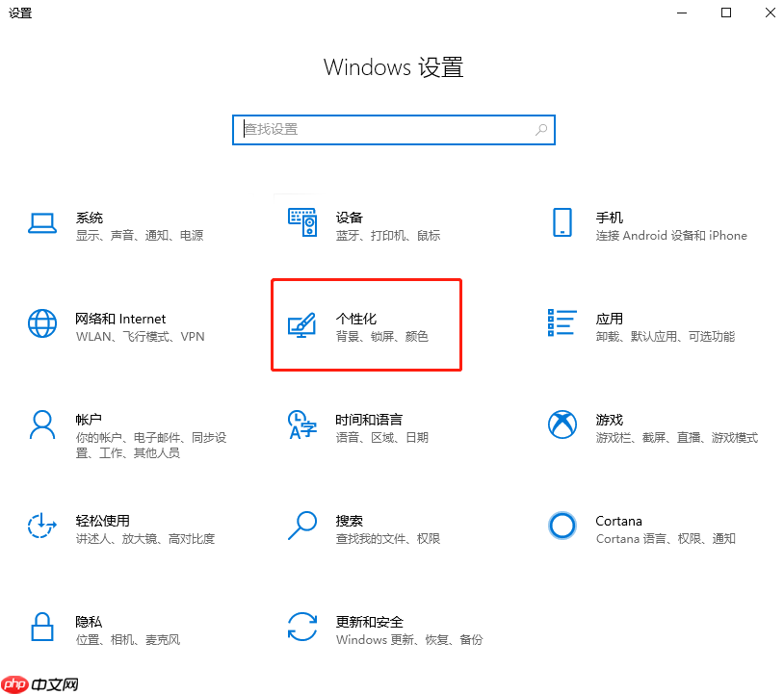Click the 游戏 Xbox icon
Screen dimensions: 784x694
(562, 424)
